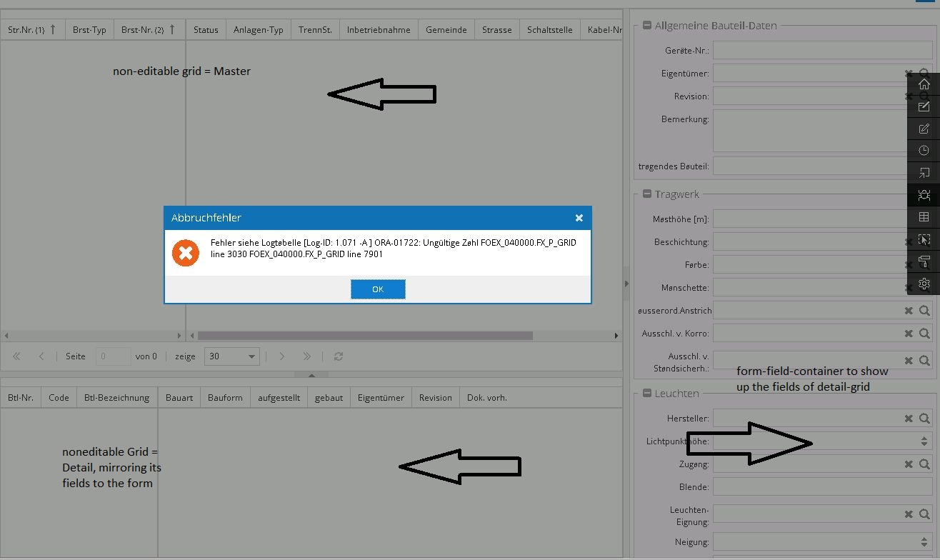Click the Home icon in developer toolbar
The height and width of the screenshot is (560, 940).
[924, 84]
